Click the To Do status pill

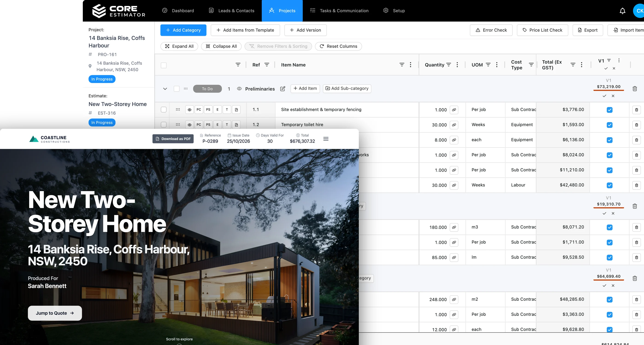pyautogui.click(x=207, y=89)
